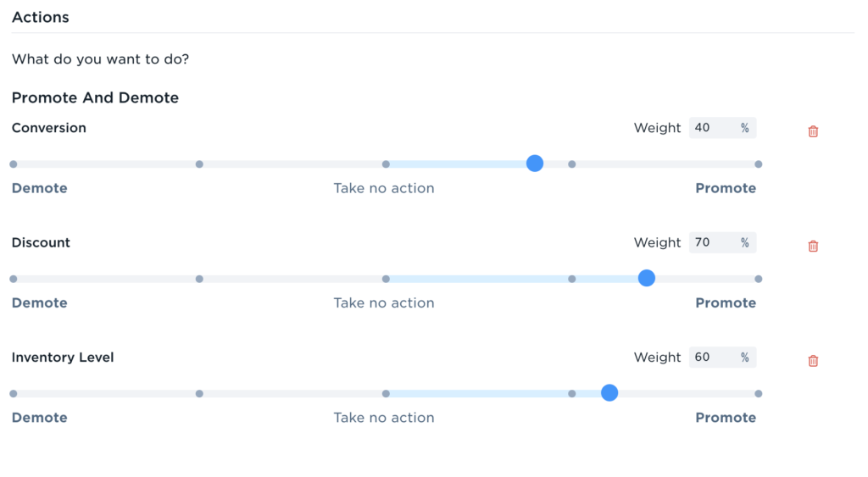Image resolution: width=868 pixels, height=477 pixels.
Task: Click Take no action under Inventory Level
Action: click(384, 417)
